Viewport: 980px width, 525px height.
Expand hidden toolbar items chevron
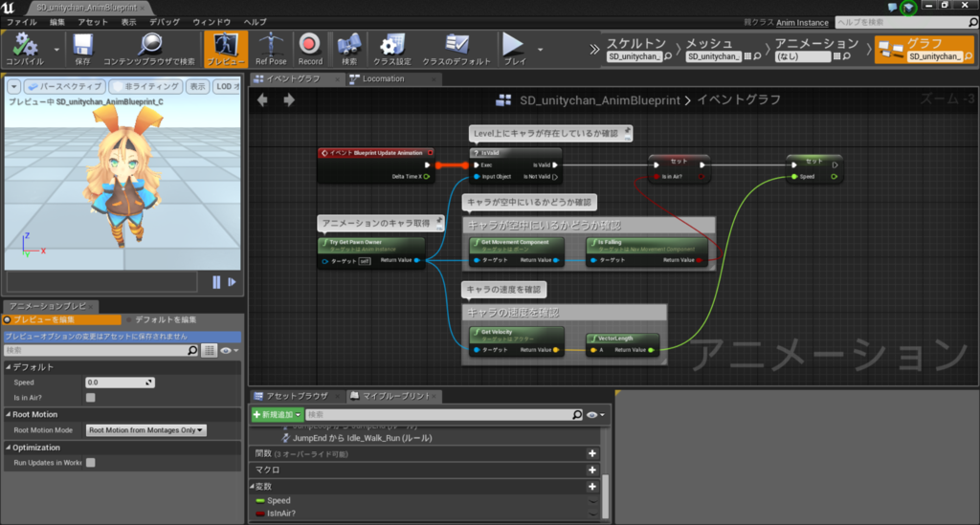click(593, 50)
